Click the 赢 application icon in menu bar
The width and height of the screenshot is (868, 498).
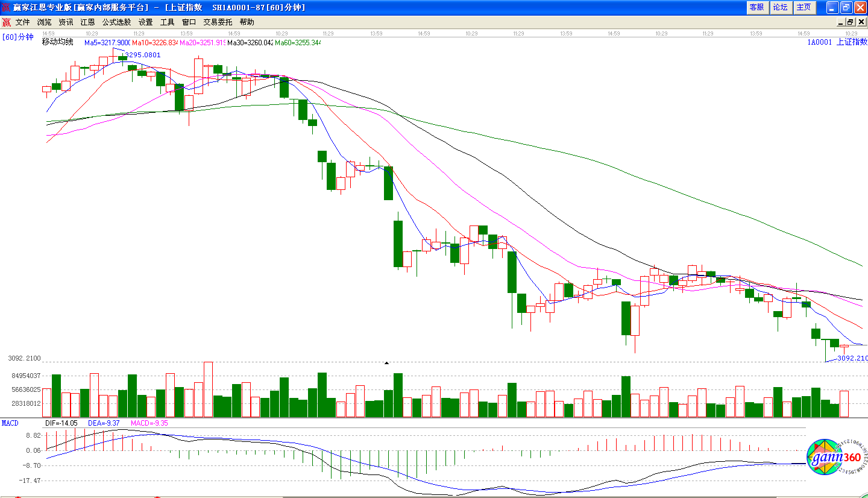coord(6,22)
